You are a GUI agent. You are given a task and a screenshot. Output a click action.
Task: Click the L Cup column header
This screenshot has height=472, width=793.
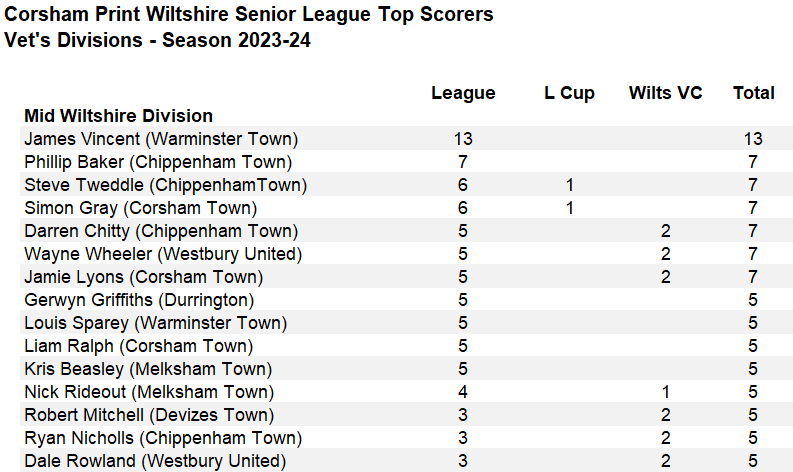click(x=569, y=93)
